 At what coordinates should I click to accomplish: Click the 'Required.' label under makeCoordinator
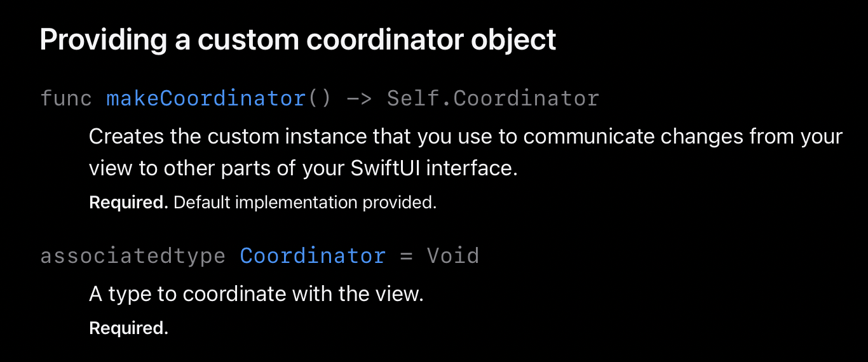pyautogui.click(x=128, y=203)
